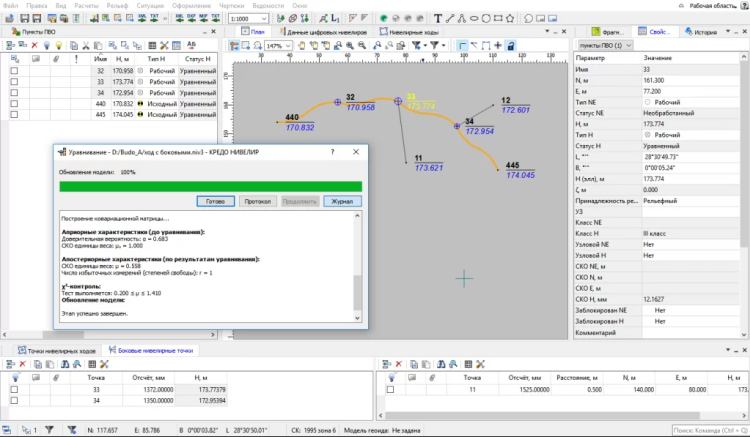Click the Протокол button
Screen dimensions: 750x437
coord(259,201)
